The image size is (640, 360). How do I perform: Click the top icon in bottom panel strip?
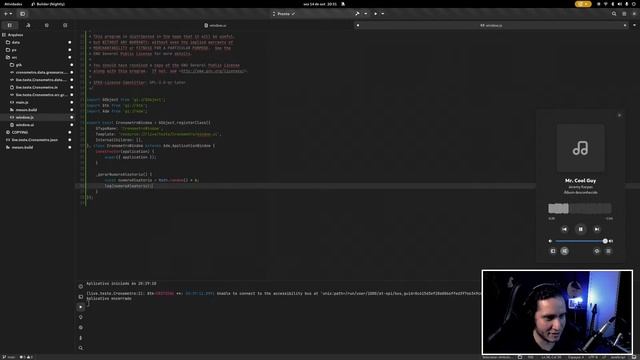pos(81,286)
